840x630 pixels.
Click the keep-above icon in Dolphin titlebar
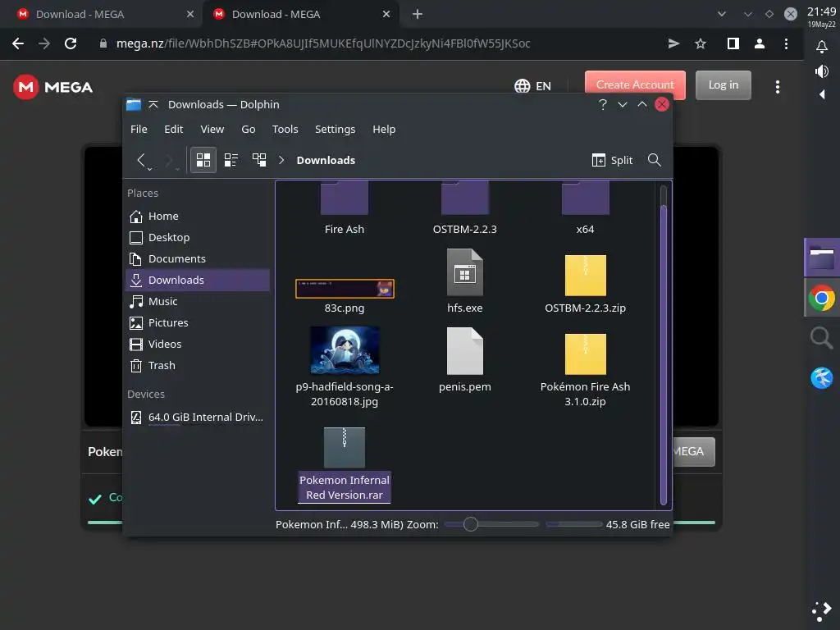pyautogui.click(x=153, y=104)
